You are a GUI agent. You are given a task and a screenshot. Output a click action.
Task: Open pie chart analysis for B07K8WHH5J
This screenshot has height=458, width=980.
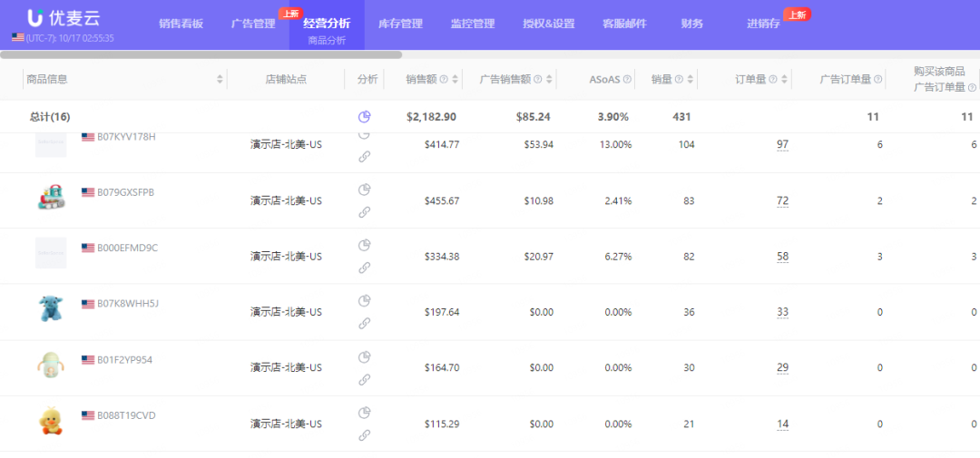click(365, 300)
